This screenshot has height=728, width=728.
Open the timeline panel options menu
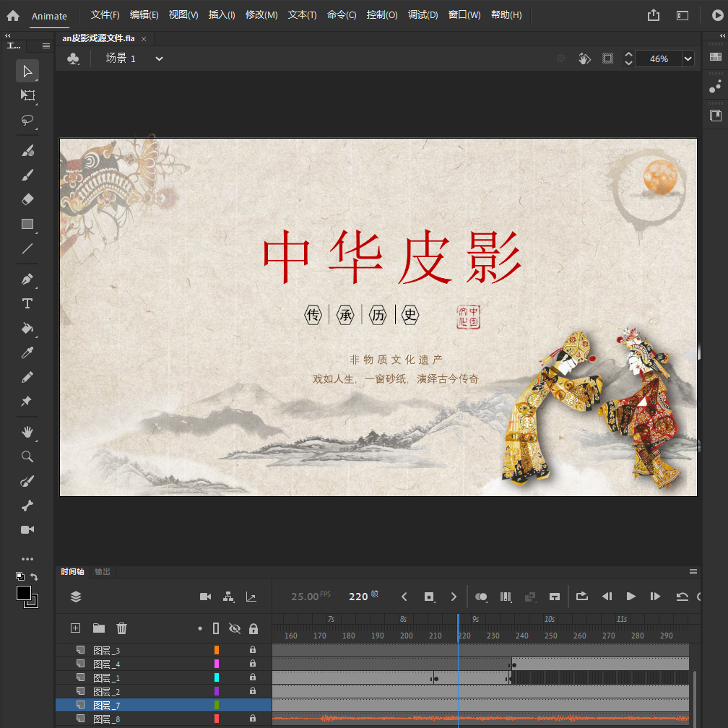coord(693,571)
